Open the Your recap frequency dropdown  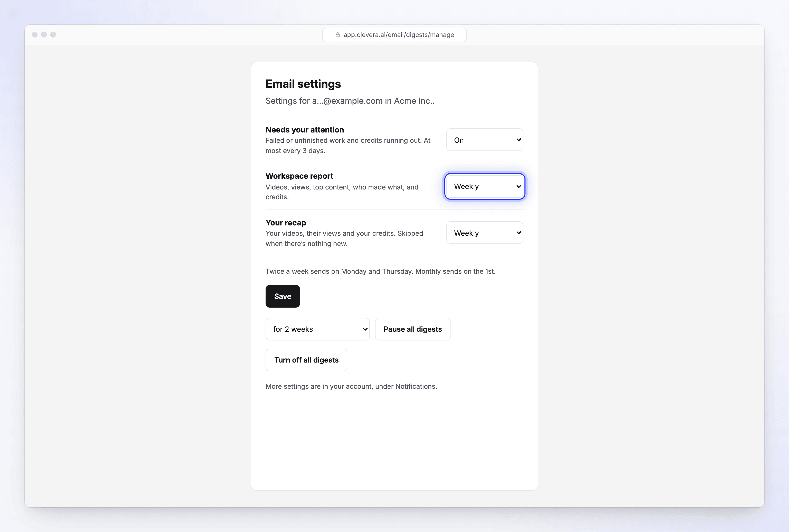(x=485, y=233)
